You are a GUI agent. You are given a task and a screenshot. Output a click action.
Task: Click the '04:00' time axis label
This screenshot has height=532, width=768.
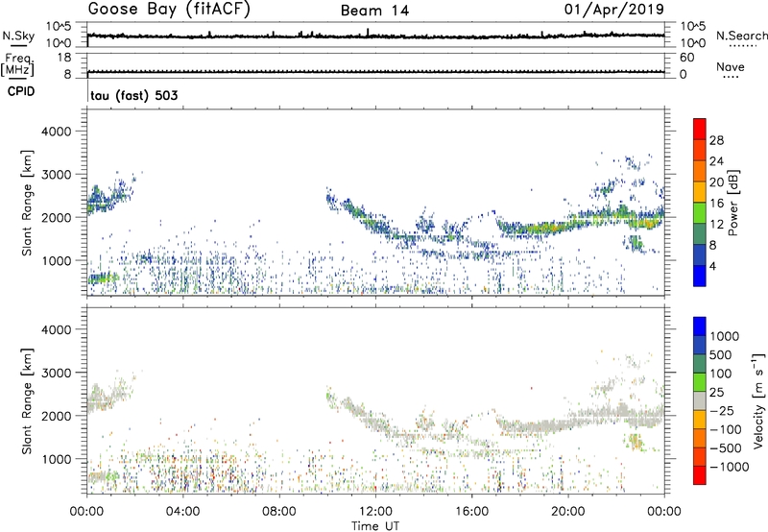182,512
